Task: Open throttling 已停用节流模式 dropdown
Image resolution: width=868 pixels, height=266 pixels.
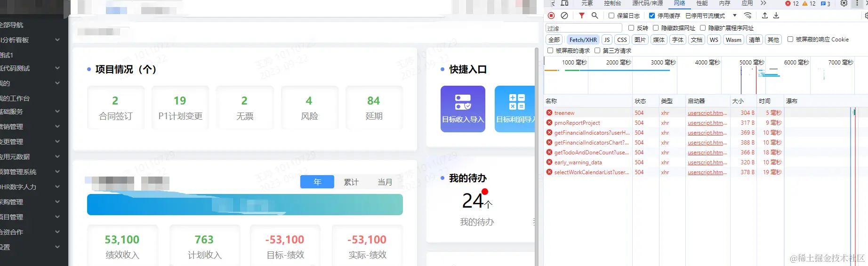Action: point(711,16)
